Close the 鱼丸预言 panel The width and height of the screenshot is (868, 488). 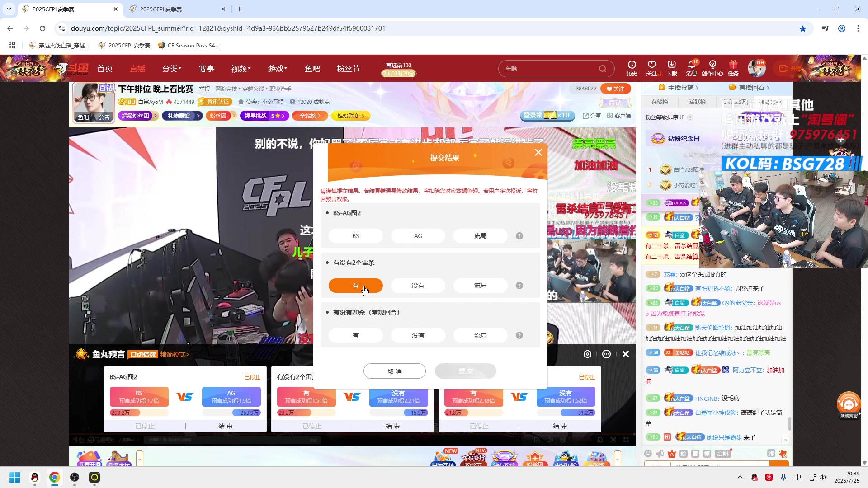pos(626,354)
